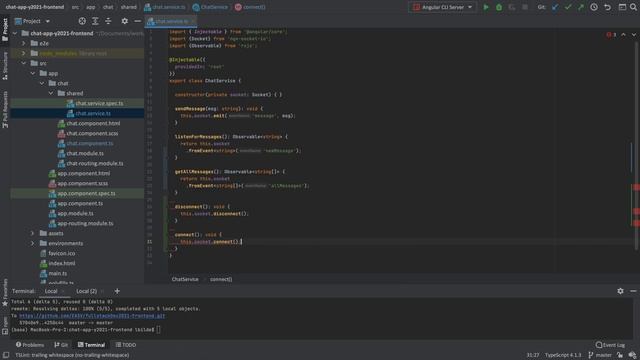
Task: Close the chat.service.ts editor tab
Action: point(193,21)
